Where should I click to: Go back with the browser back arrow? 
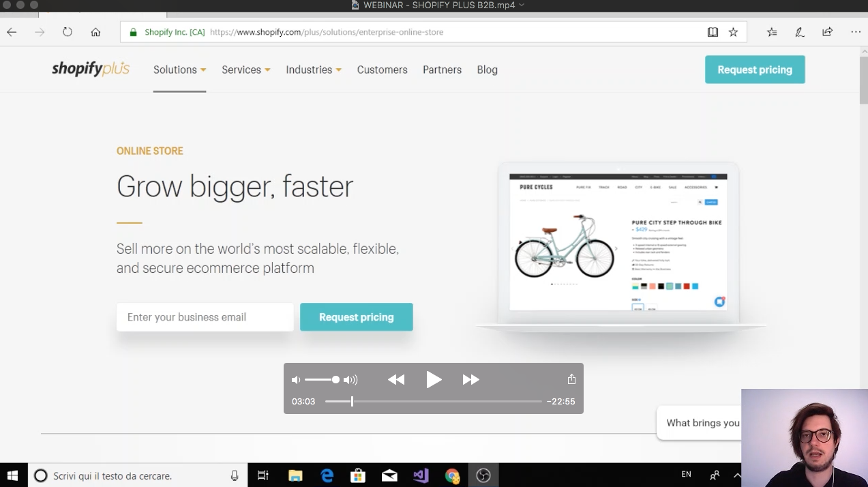[x=12, y=32]
